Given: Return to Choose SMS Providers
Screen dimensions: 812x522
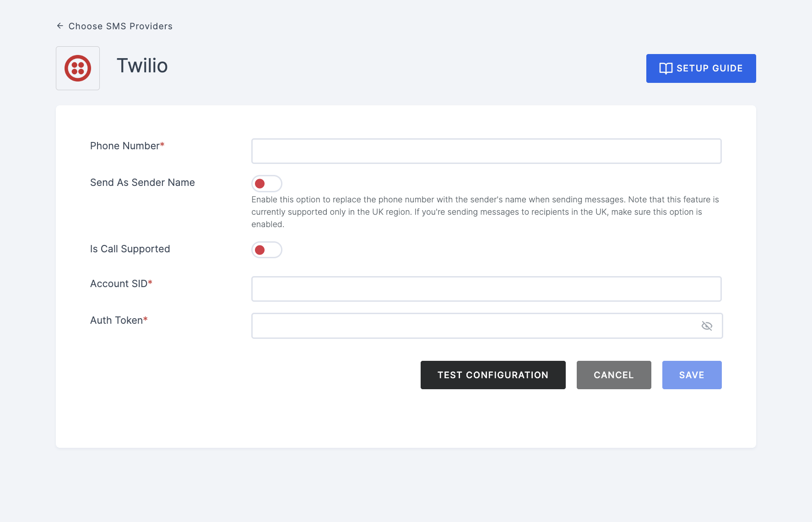Looking at the screenshot, I should (x=120, y=26).
